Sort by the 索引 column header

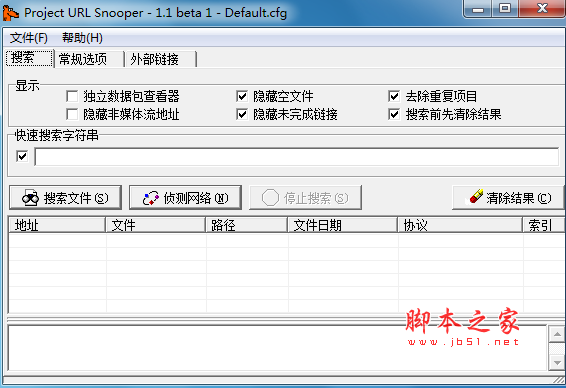pos(544,225)
